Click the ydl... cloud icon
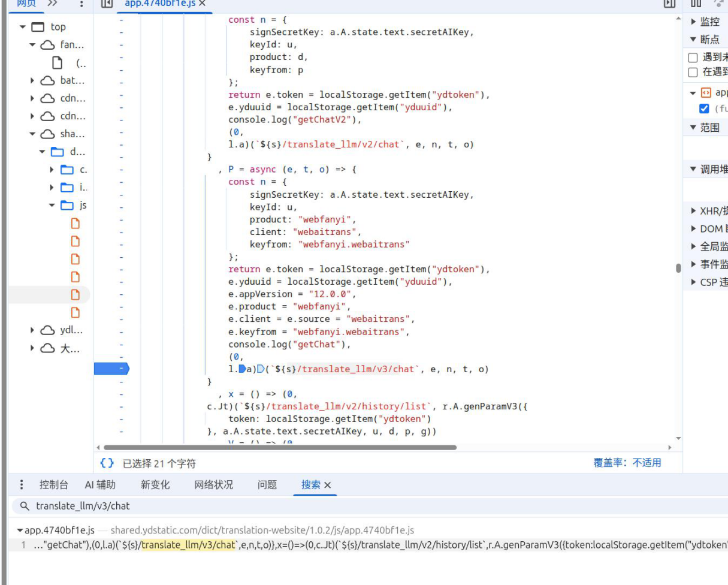 tap(47, 330)
